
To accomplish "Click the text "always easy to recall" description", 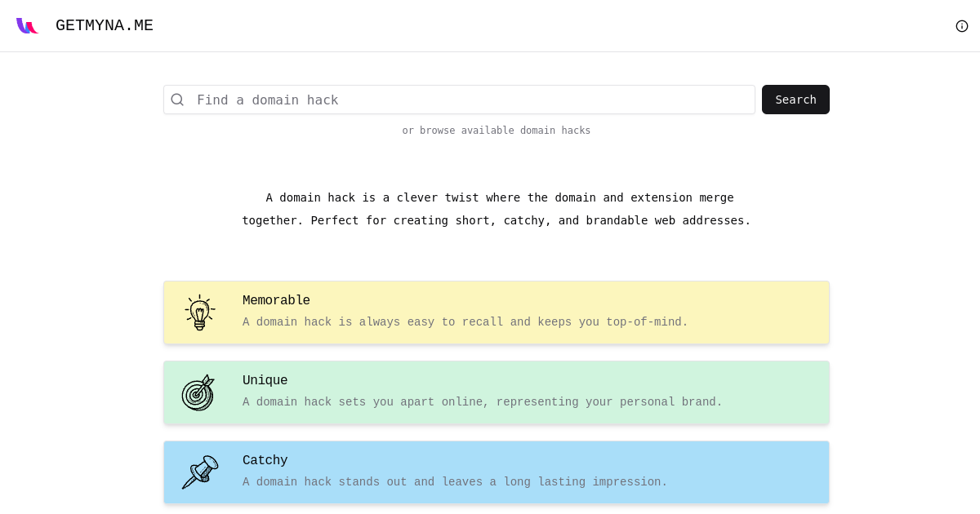I will pyautogui.click(x=430, y=322).
